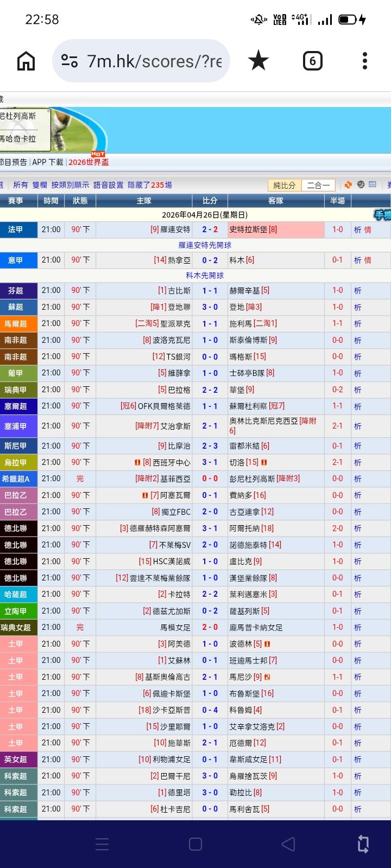The height and width of the screenshot is (868, 391).
Task: Open 析 analysis for 羅連安特 match
Action: [x=357, y=230]
